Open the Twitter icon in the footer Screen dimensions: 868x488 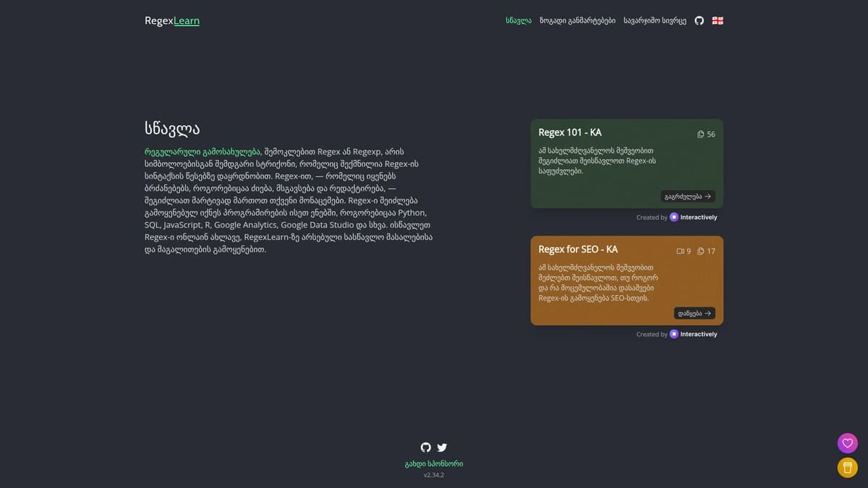pos(442,448)
